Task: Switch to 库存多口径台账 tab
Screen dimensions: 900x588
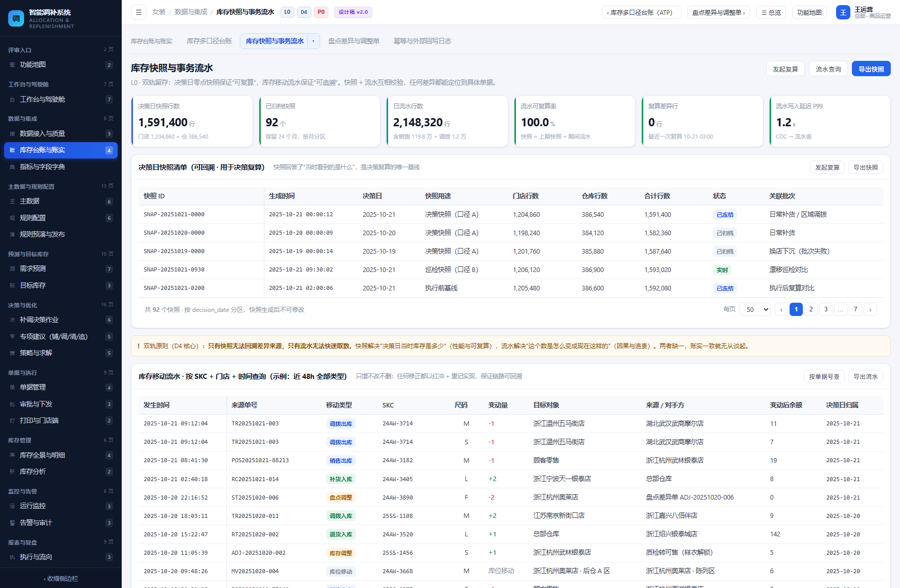Action: (x=209, y=41)
